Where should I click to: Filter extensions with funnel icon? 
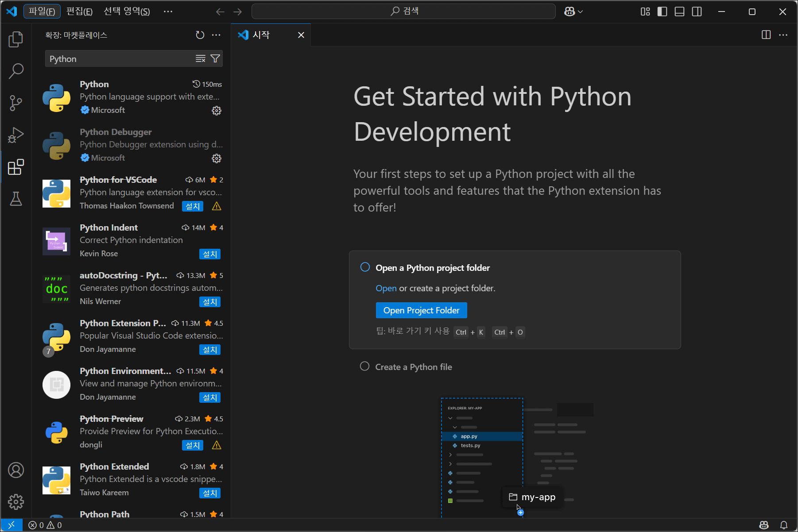pyautogui.click(x=215, y=58)
